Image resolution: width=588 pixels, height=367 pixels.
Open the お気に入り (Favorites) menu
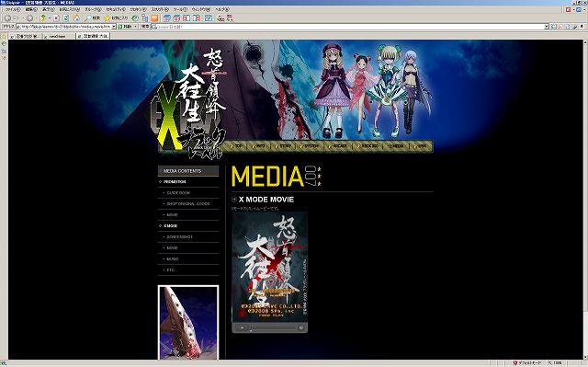point(70,9)
